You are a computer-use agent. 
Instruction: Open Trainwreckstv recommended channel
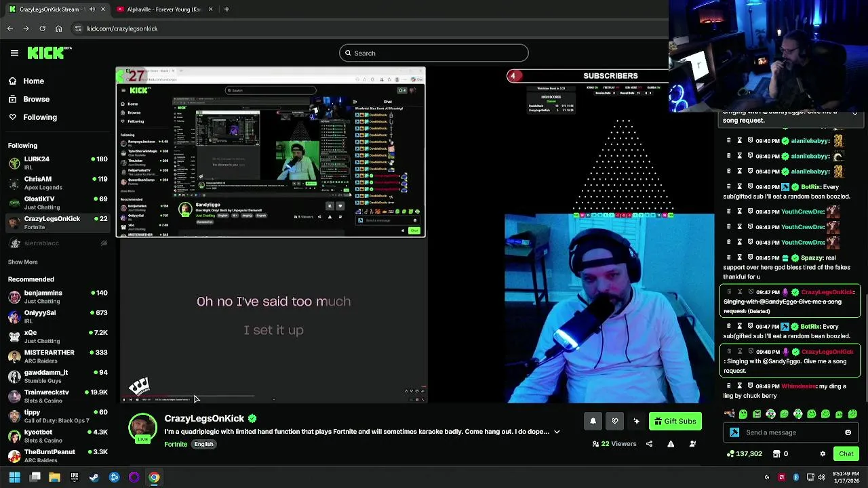[x=58, y=396]
